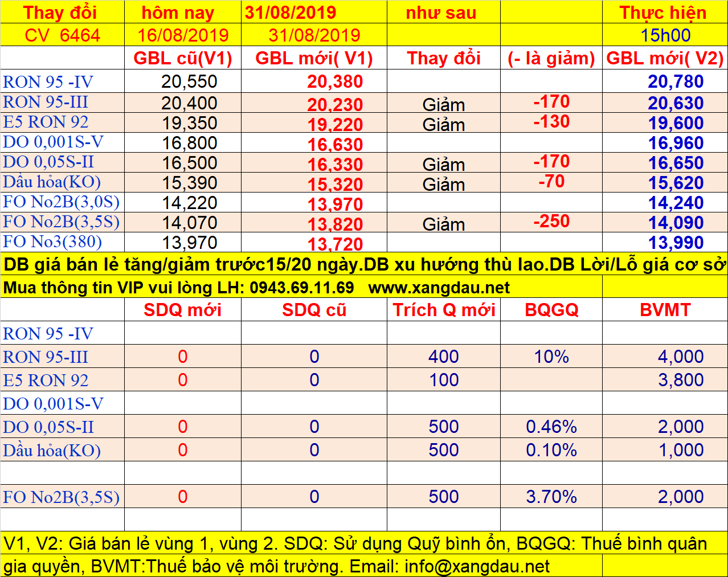Click the 'GBL cũ(V1)' column header

click(183, 58)
